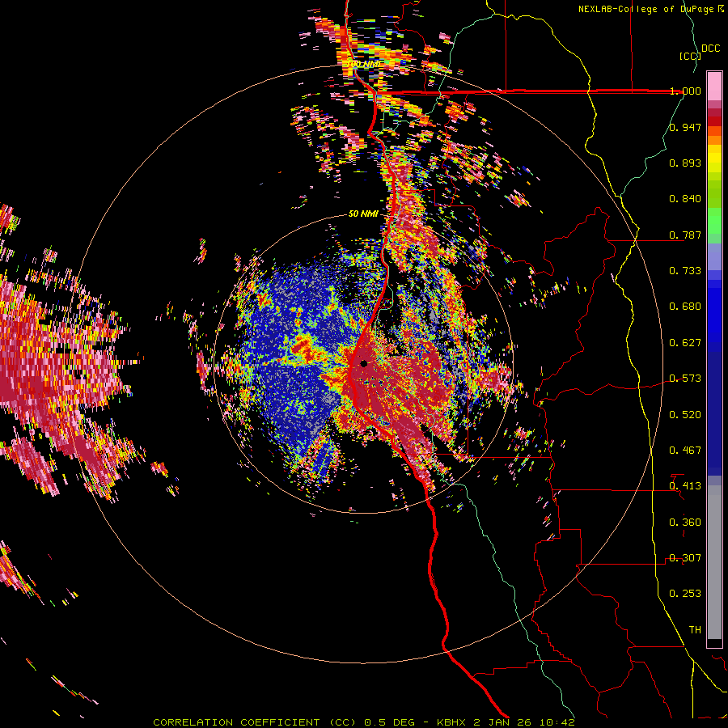Click the TH label at legend bottom
728x728 pixels.
point(695,629)
